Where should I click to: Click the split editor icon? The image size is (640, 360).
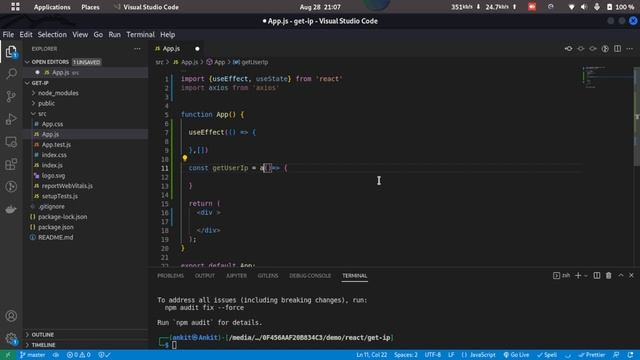(x=618, y=49)
